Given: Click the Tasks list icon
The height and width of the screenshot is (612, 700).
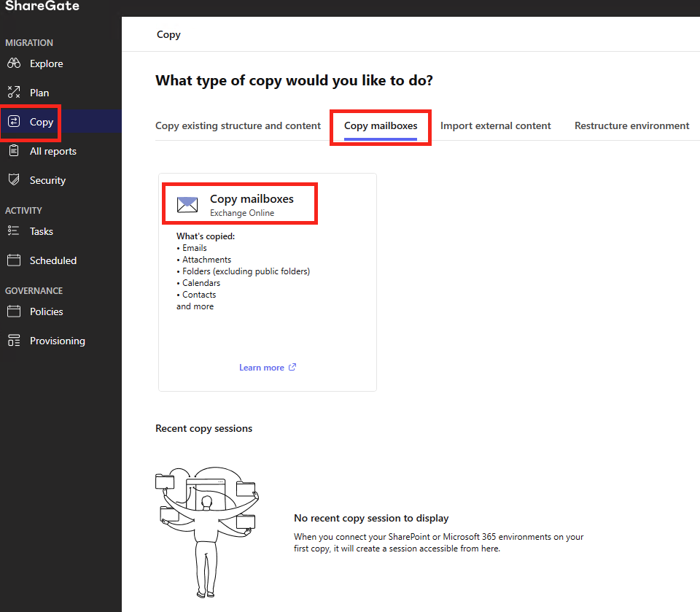Looking at the screenshot, I should (x=13, y=231).
